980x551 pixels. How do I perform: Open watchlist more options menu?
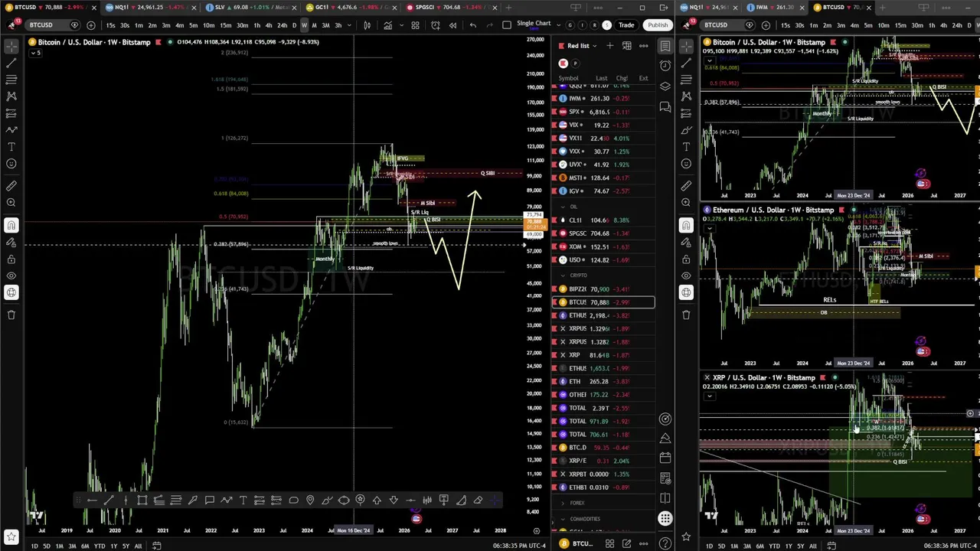643,46
